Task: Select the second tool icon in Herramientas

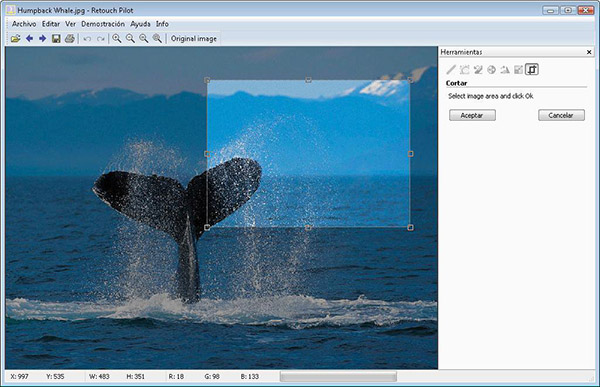Action: click(465, 70)
